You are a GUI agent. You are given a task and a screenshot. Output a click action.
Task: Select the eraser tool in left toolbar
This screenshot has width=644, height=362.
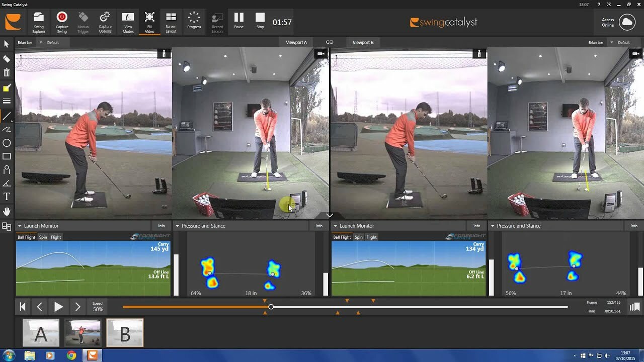pyautogui.click(x=7, y=59)
